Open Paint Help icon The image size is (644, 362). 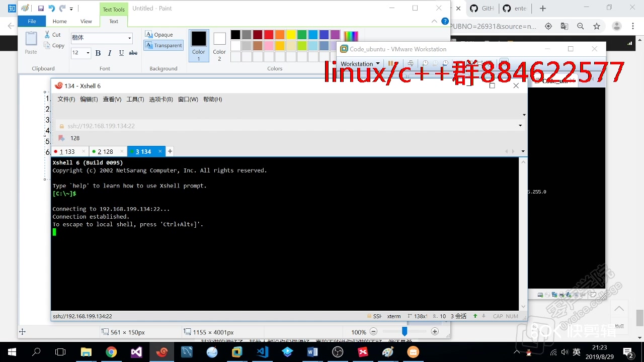pos(445,21)
